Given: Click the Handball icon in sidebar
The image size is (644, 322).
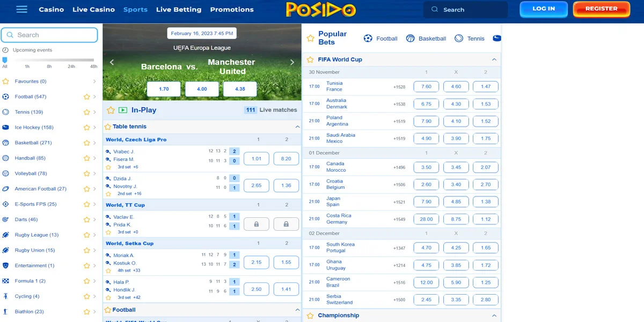Looking at the screenshot, I should pyautogui.click(x=5, y=158).
